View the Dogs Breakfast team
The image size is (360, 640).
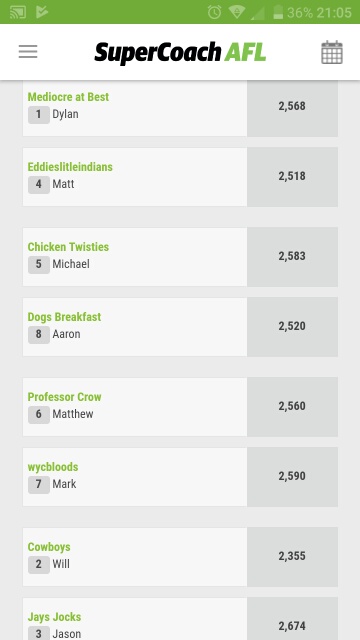tap(64, 317)
